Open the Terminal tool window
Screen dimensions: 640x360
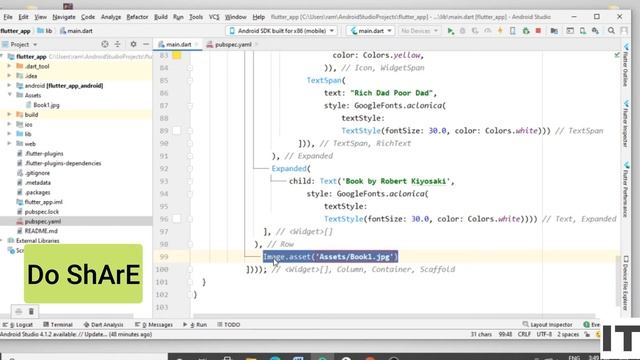(x=58, y=324)
